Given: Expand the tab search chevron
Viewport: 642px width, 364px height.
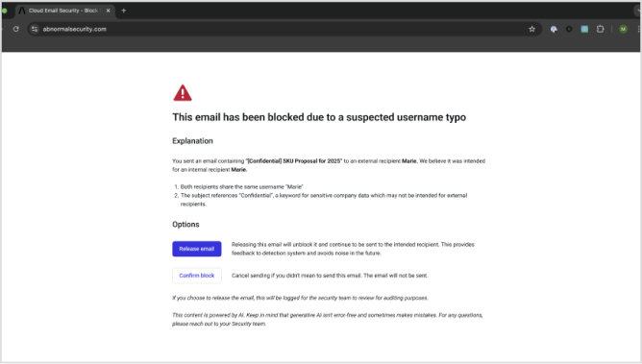Looking at the screenshot, I should [639, 11].
